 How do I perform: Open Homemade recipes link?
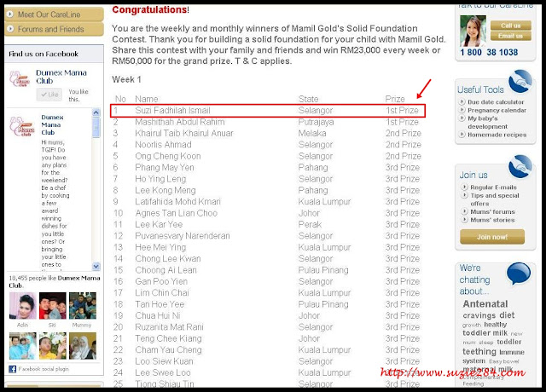tap(497, 135)
